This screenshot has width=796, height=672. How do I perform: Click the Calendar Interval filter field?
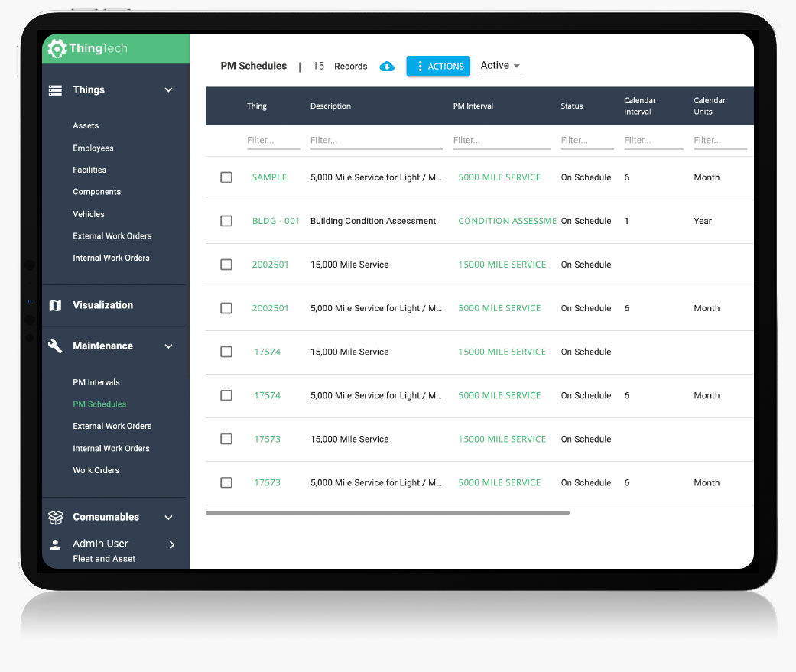point(653,141)
